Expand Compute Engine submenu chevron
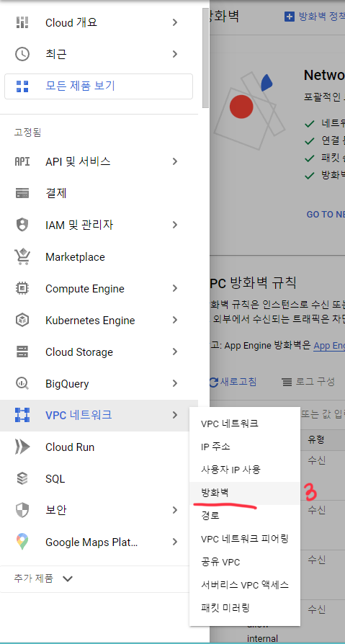 point(175,288)
